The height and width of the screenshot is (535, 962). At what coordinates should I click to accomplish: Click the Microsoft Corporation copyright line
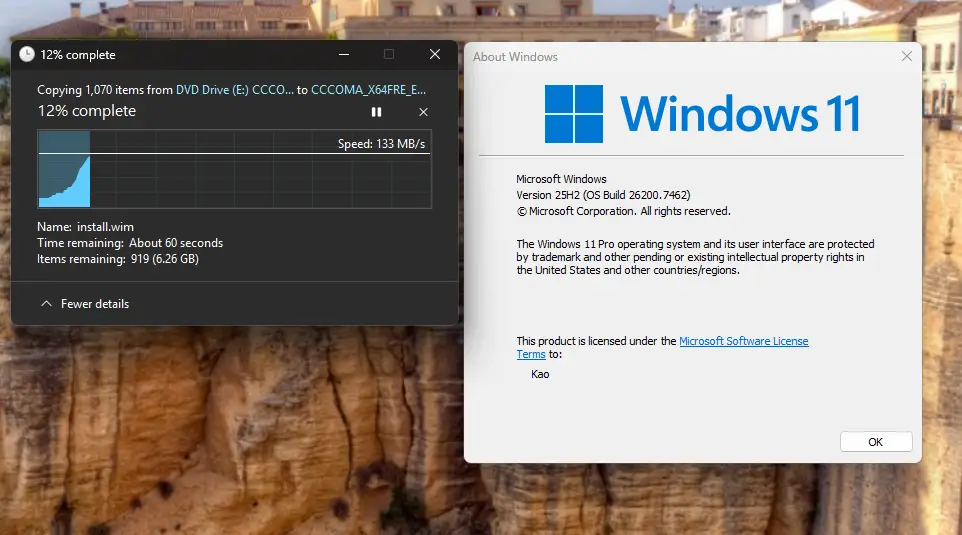pos(623,211)
